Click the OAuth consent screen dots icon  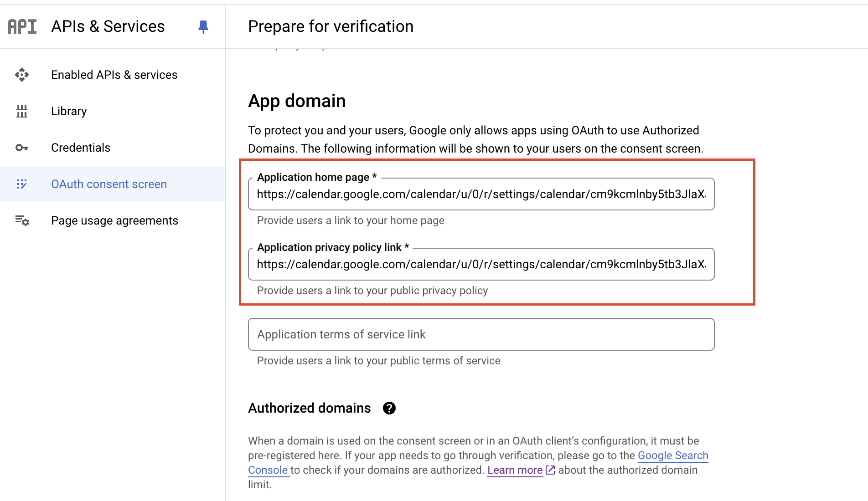click(22, 184)
